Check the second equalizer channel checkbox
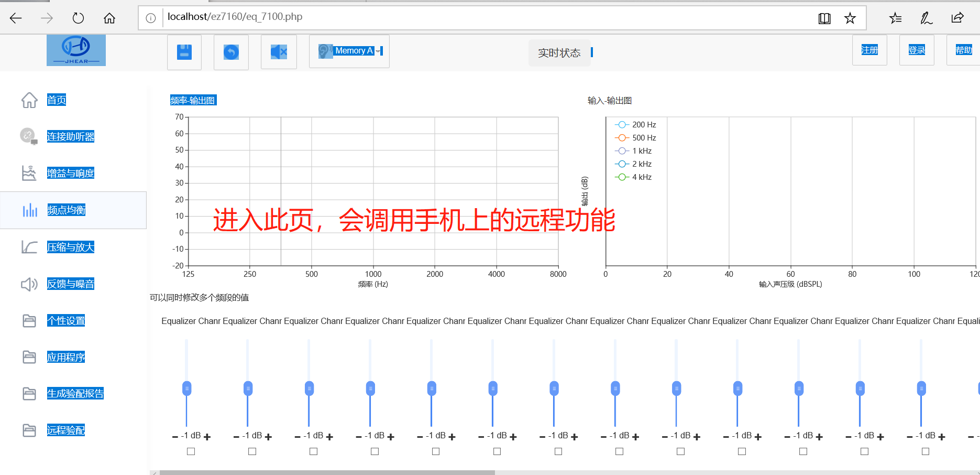The image size is (980, 475). (252, 451)
